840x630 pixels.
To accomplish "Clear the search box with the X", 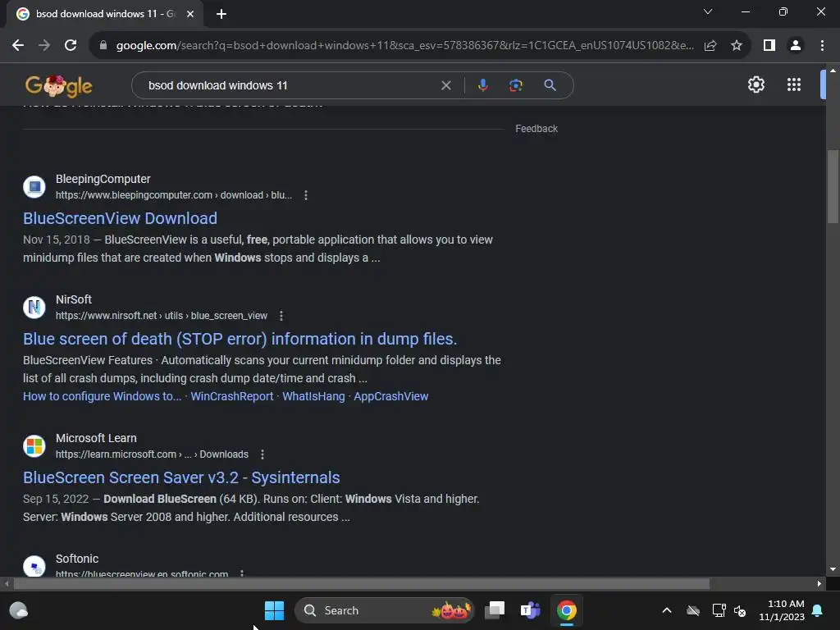I will pos(445,85).
